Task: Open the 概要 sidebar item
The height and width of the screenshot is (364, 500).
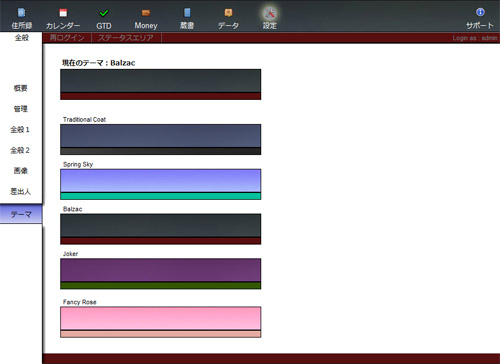Action: coord(20,88)
